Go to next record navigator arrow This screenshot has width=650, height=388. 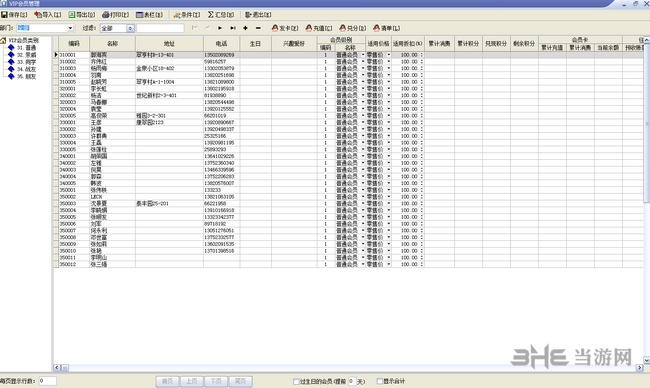tap(220, 28)
